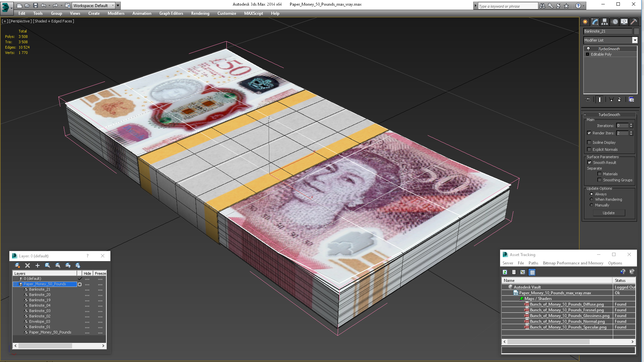Click Remove Modifier trash icon

(x=620, y=100)
